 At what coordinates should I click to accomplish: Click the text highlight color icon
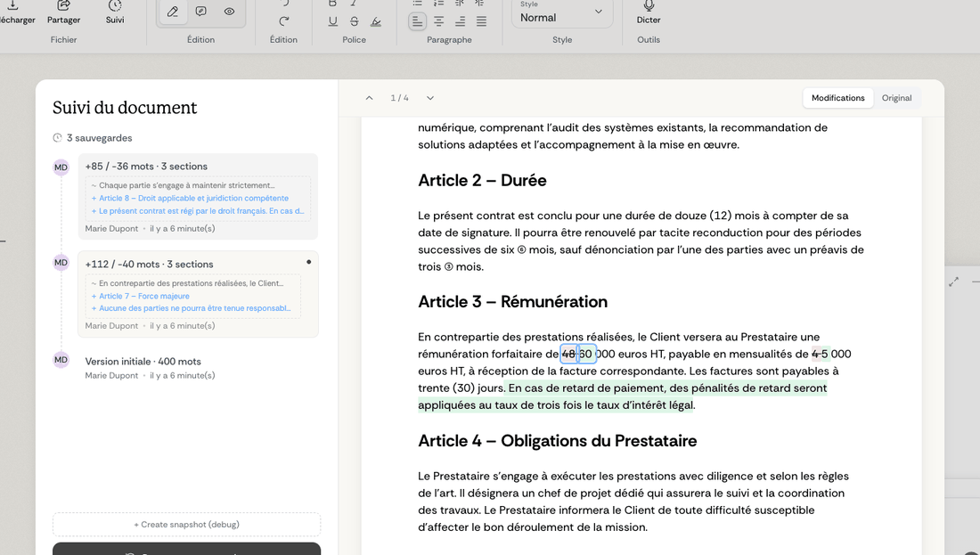pos(376,21)
